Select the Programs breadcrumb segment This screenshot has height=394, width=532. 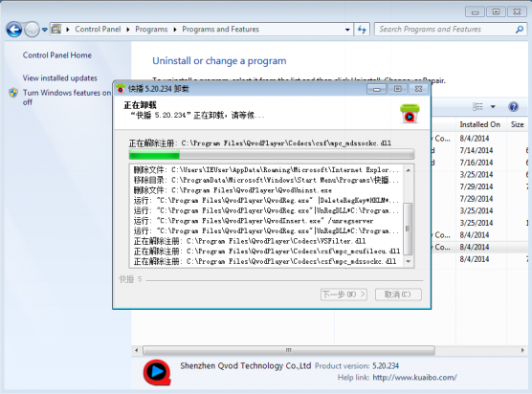pyautogui.click(x=151, y=29)
